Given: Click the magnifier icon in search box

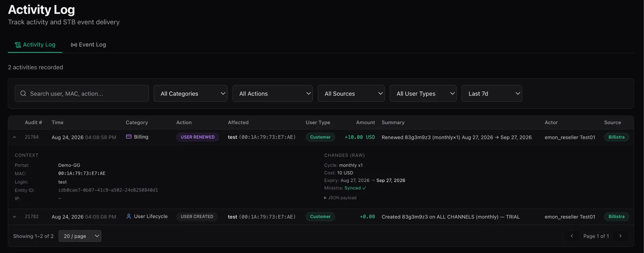Looking at the screenshot, I should coord(23,93).
